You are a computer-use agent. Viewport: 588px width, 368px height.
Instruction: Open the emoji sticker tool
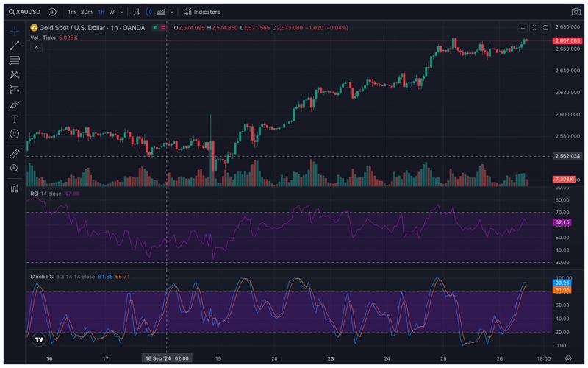14,134
